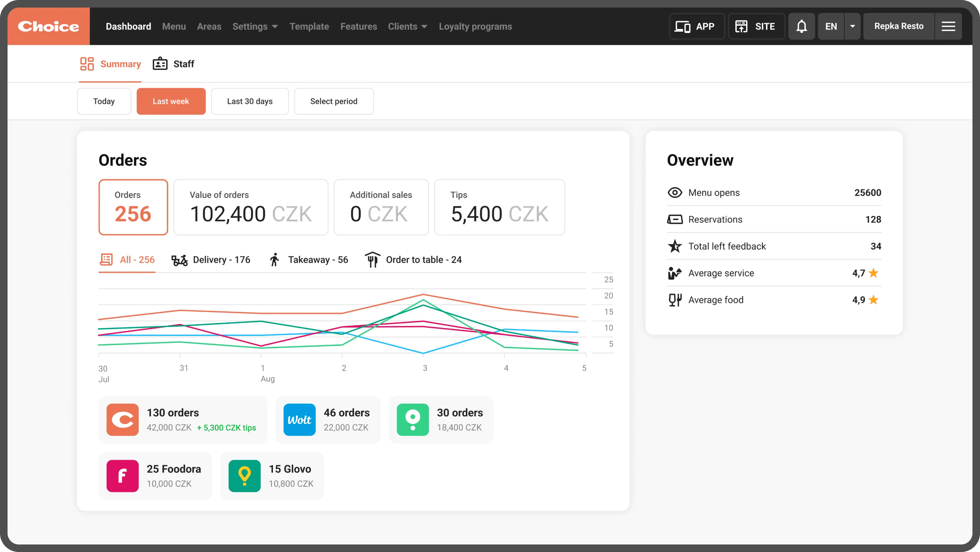Select the Orders 256 metric card
The height and width of the screenshot is (552, 980).
133,207
